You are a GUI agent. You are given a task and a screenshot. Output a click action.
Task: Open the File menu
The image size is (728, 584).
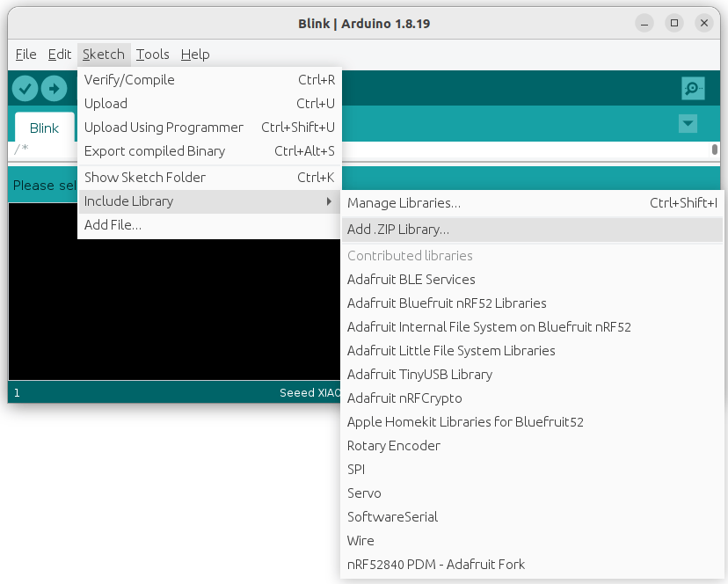[25, 55]
